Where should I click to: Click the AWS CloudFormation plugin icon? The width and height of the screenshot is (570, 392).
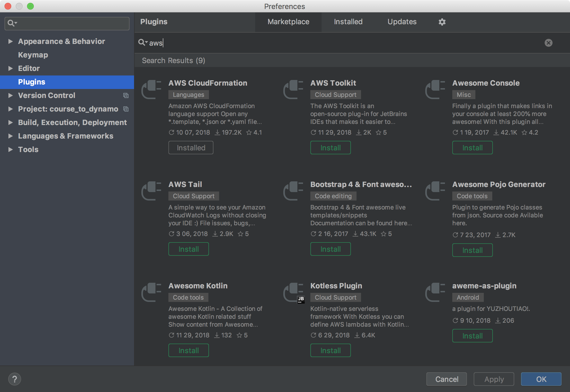[152, 90]
